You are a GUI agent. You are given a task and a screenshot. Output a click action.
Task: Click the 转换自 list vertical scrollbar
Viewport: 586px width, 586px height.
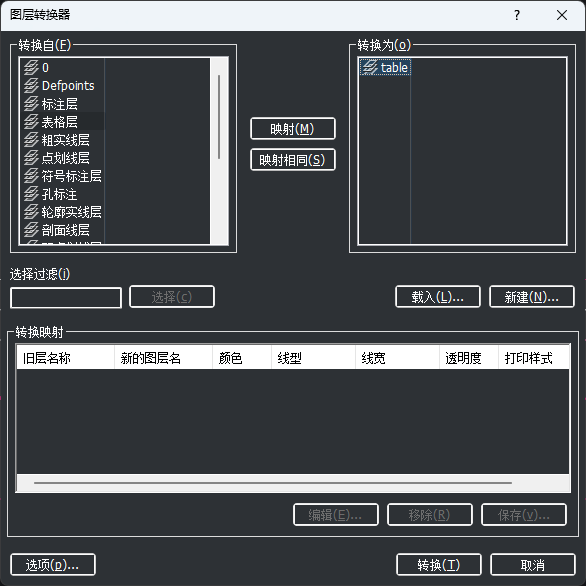[219, 151]
